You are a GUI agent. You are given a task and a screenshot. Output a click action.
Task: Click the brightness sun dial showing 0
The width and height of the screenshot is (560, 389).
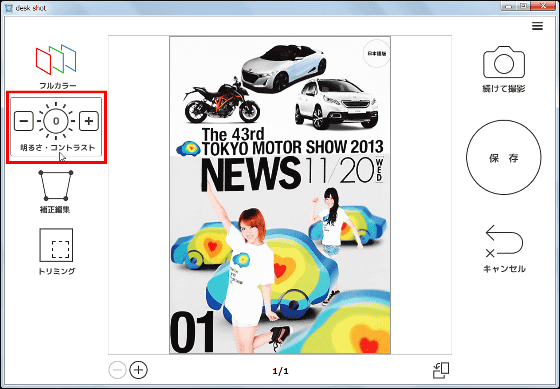pyautogui.click(x=56, y=121)
